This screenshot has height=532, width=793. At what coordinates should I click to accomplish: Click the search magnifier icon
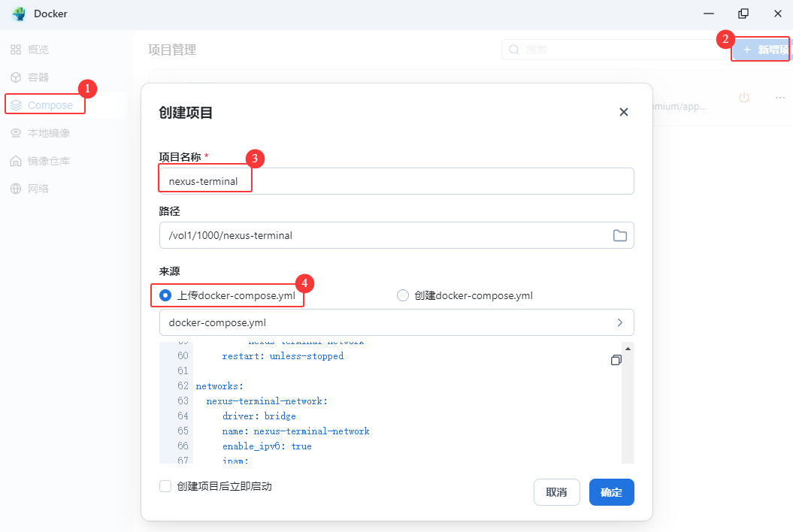click(514, 50)
